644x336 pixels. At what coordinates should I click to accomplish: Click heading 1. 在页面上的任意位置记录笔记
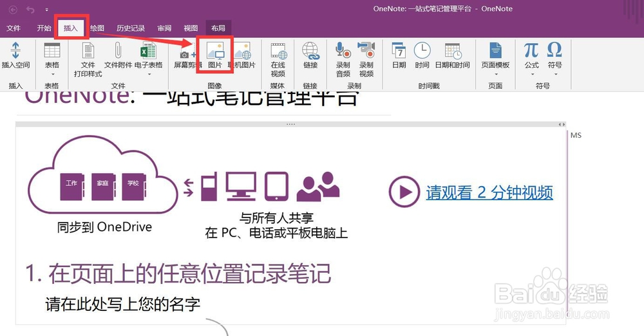(x=178, y=274)
